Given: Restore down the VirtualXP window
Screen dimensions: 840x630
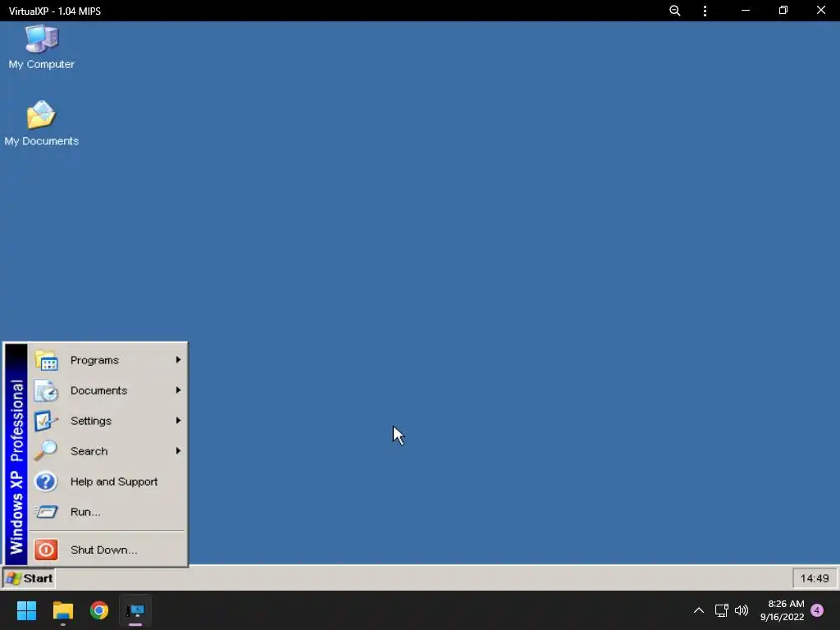Looking at the screenshot, I should (x=783, y=10).
